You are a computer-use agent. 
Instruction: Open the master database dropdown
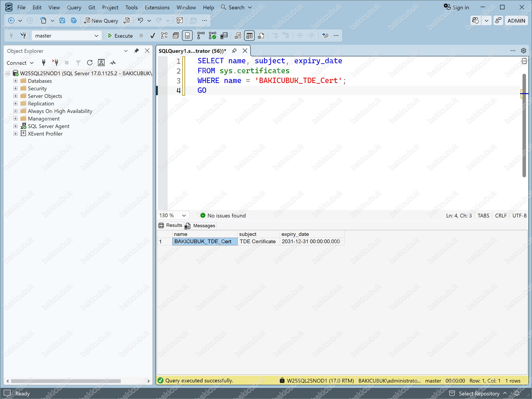tap(67, 36)
